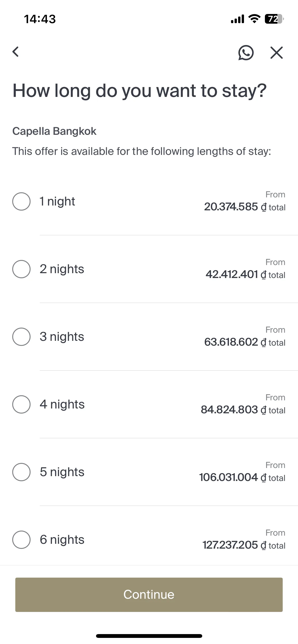Tap the Wi-Fi status icon
The width and height of the screenshot is (298, 644).
[254, 19]
